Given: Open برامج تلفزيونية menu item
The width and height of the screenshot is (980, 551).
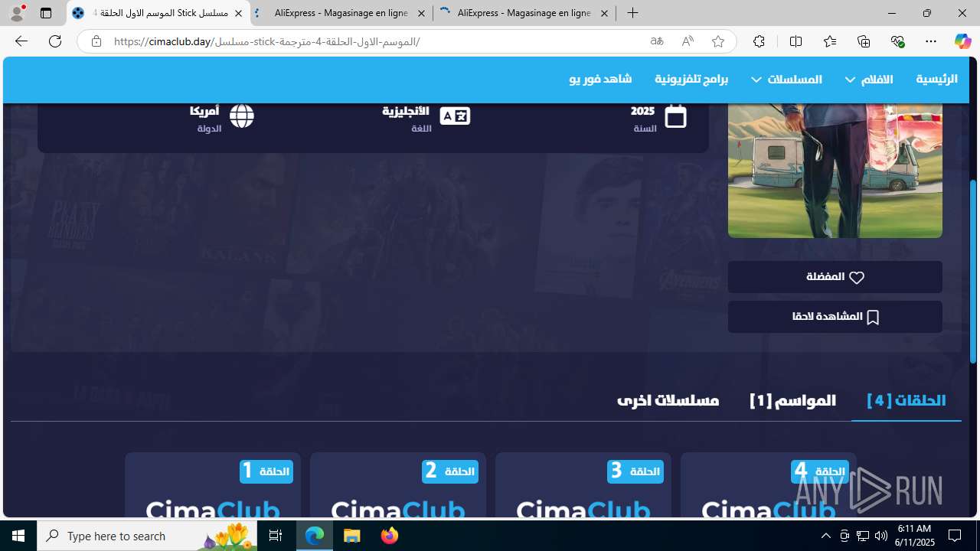Looking at the screenshot, I should (691, 79).
